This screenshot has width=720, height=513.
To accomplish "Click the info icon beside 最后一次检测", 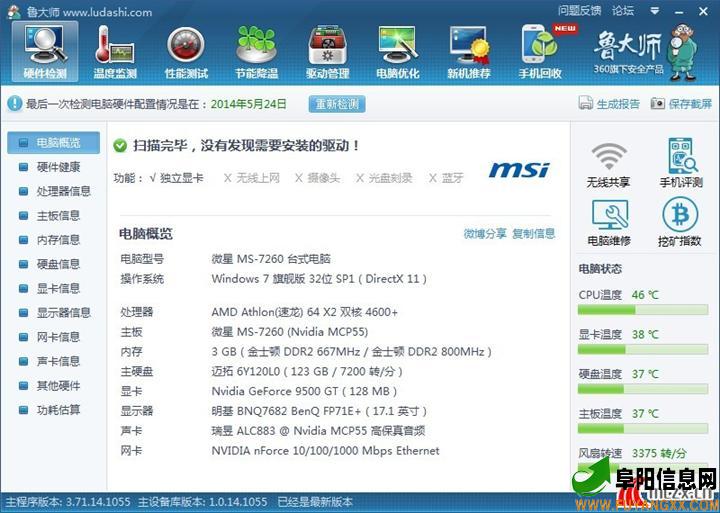I will tap(14, 103).
